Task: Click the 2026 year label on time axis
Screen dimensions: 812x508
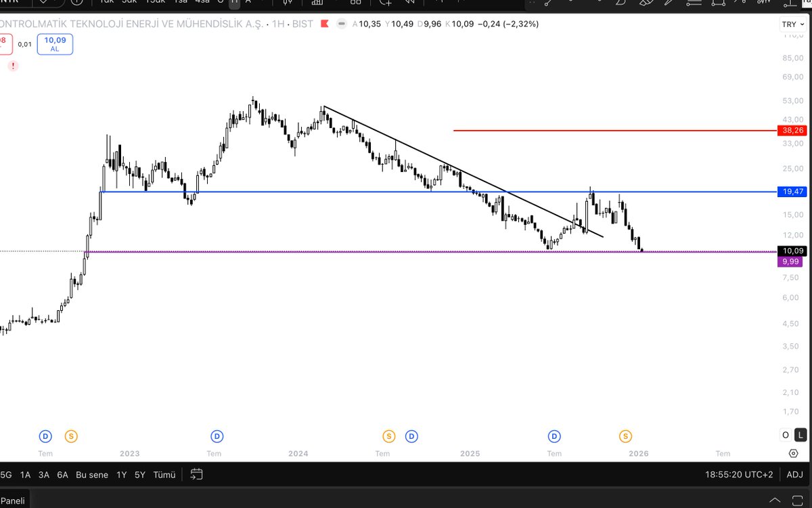Action: click(639, 453)
